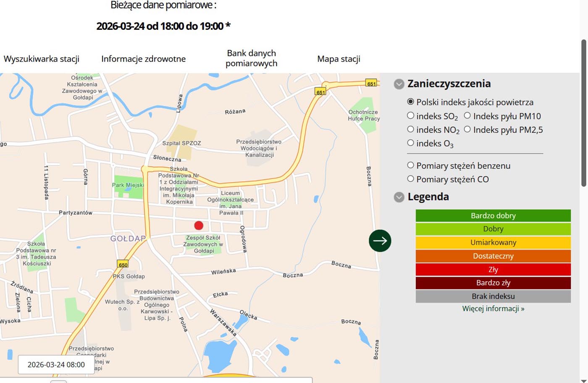Select Pomiary stężeń benzenu option
Viewport: 588px width, 383px height.
pos(411,165)
